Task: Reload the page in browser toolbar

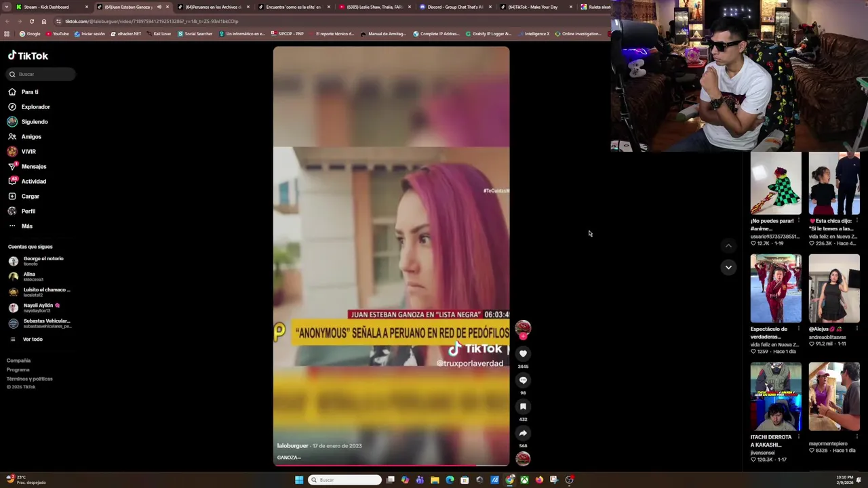Action: (31, 21)
